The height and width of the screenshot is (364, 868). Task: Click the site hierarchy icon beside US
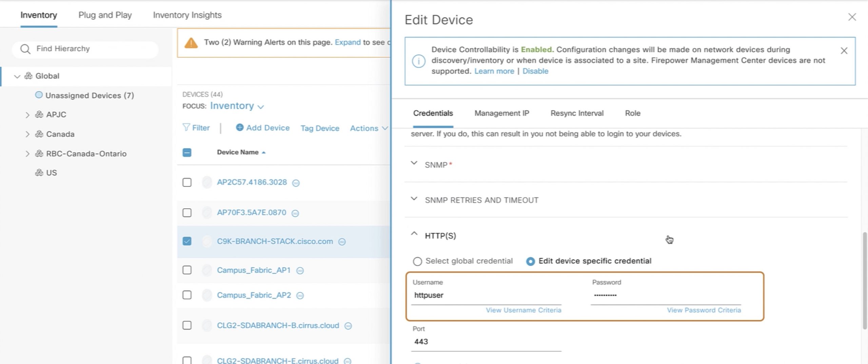pos(39,173)
